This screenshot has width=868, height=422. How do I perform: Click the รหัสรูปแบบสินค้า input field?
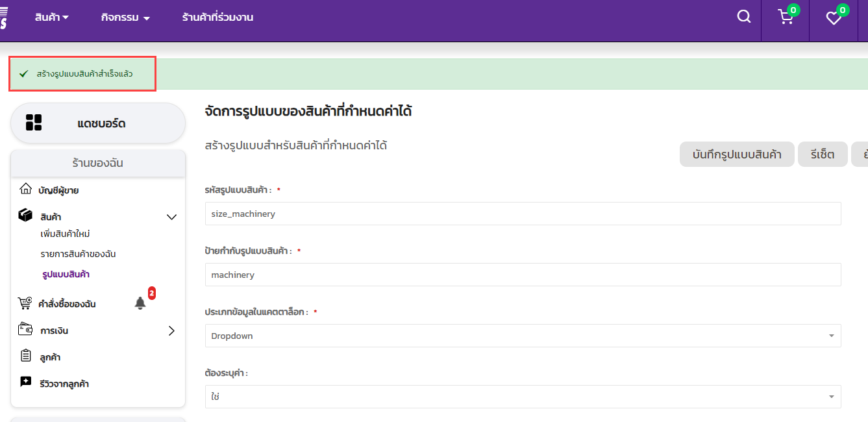[x=522, y=214]
